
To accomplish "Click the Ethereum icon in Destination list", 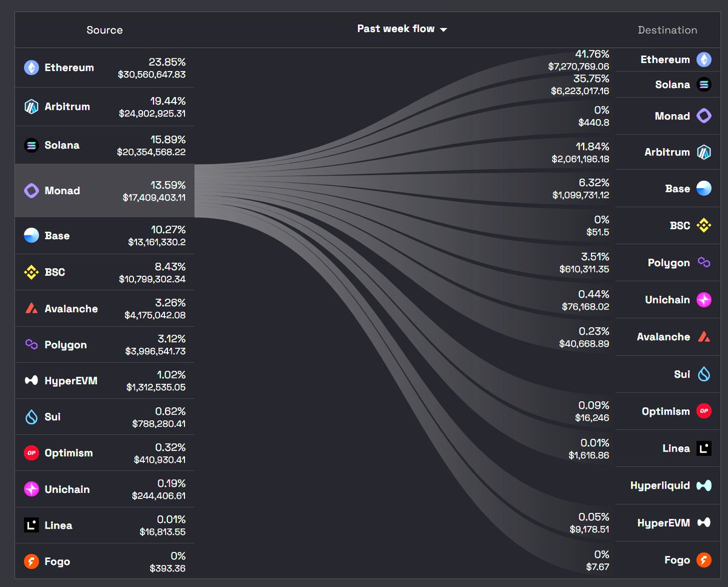I will click(x=704, y=59).
